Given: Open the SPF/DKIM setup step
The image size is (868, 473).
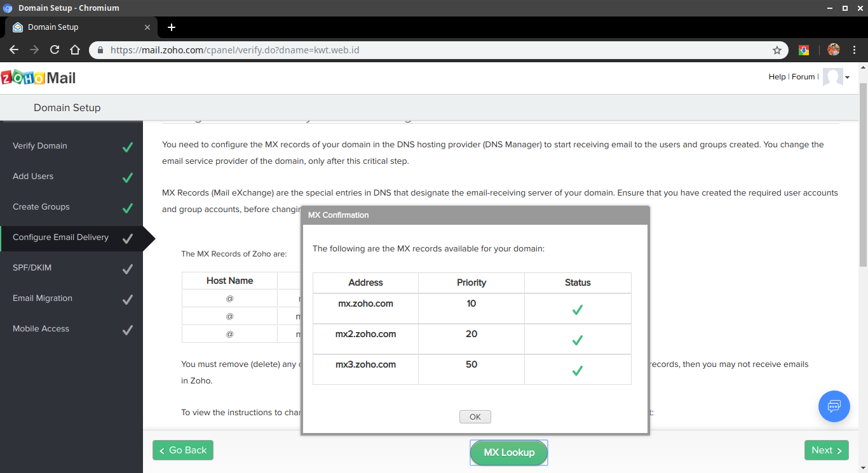Looking at the screenshot, I should point(32,268).
